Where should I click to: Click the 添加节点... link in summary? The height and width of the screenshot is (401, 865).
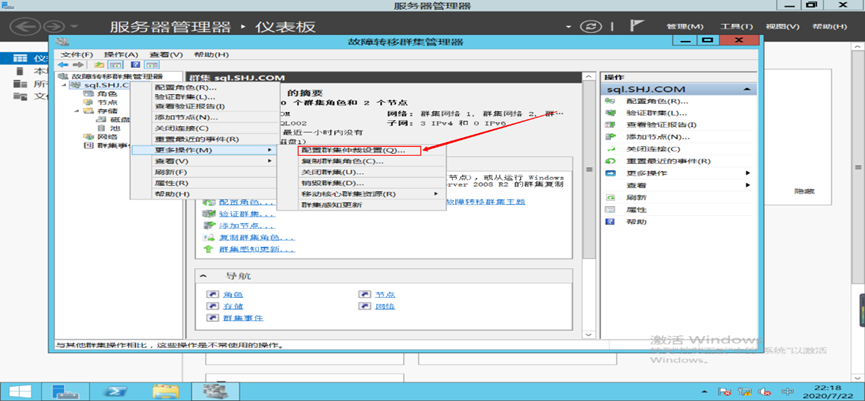coord(247,226)
